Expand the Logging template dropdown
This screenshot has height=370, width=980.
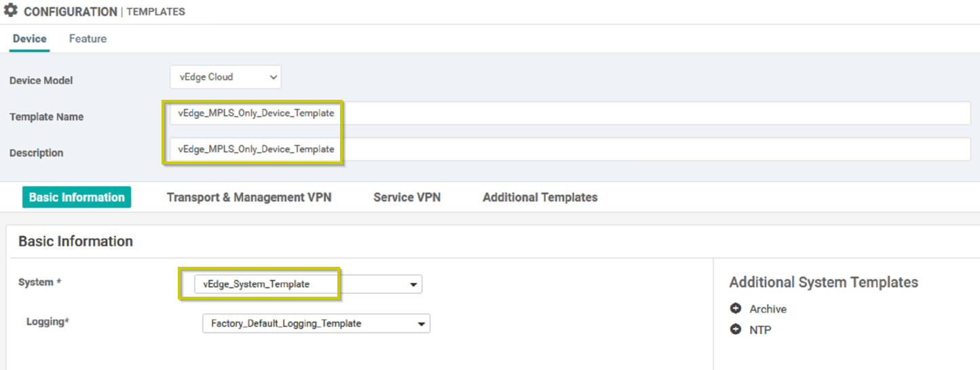(316, 323)
